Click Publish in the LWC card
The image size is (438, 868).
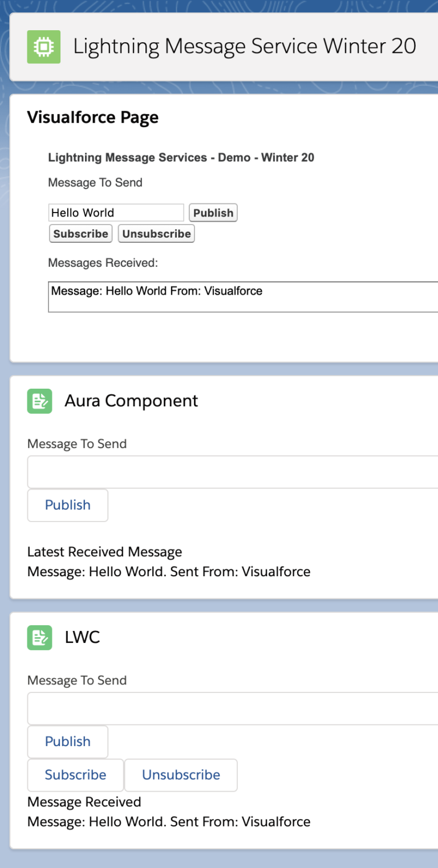67,741
